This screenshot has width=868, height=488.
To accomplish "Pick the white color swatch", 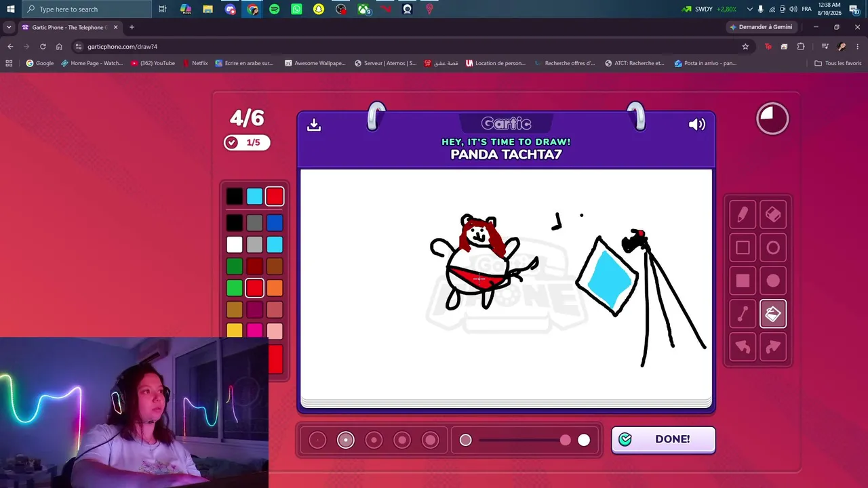I will pos(234,245).
